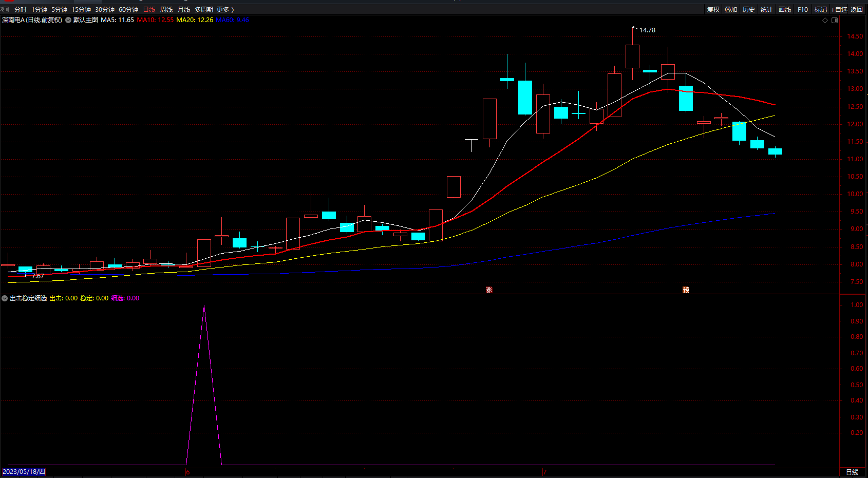Click the 10.00 price axis label
This screenshot has height=478, width=868.
(855, 194)
